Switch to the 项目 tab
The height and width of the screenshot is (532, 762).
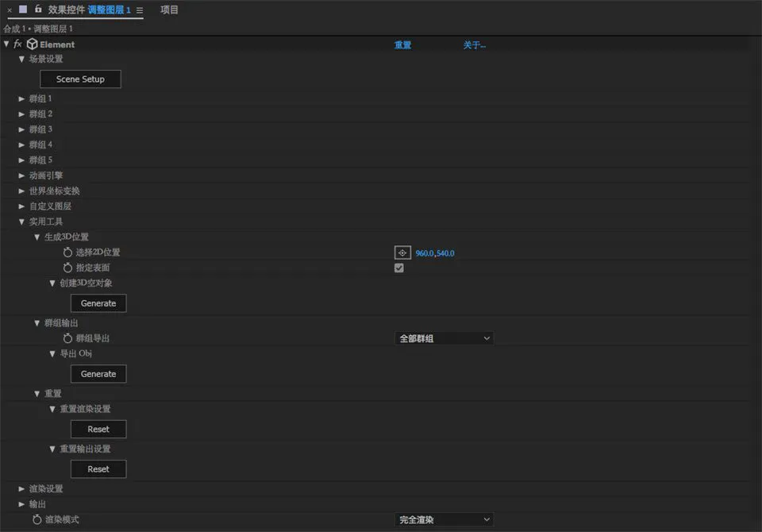tap(169, 10)
